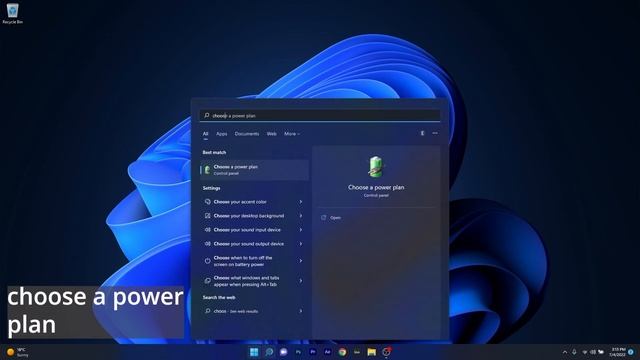
Task: Open the Recycle Bin desktop icon
Action: click(x=12, y=13)
